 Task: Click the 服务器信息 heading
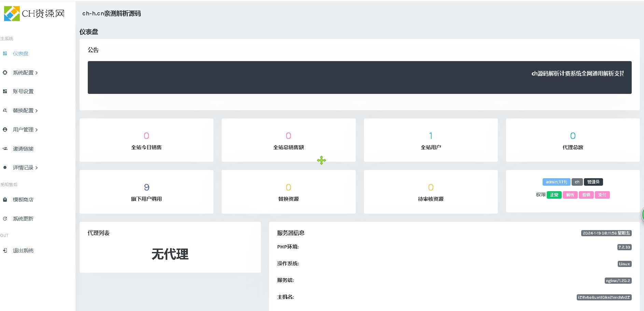[291, 233]
